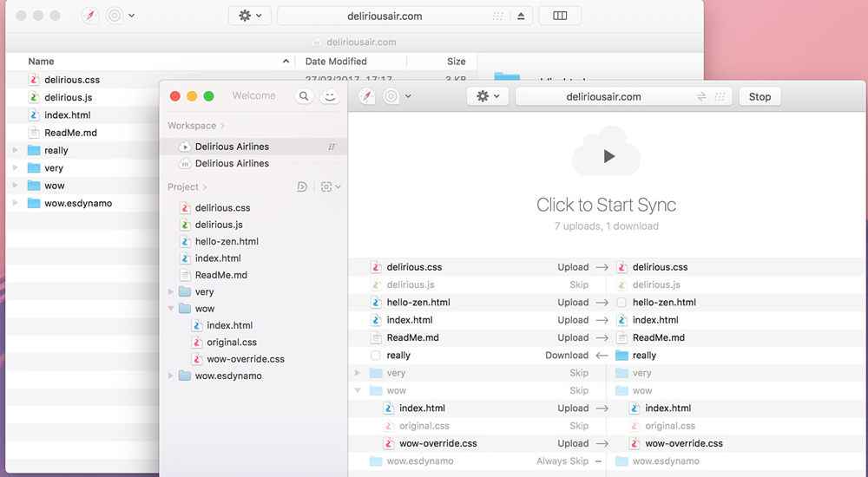Viewport: 868px width, 477px height.
Task: Expand wow.esdynamo folder in back window
Action: coord(16,203)
